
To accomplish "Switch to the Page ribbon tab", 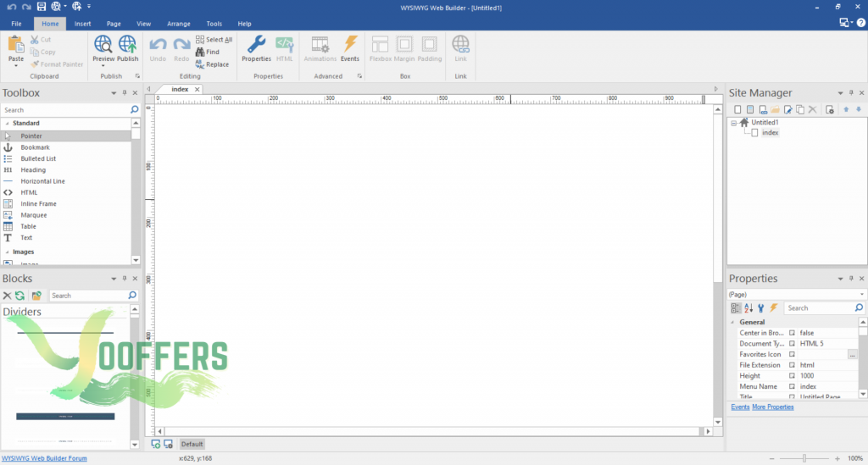I will [114, 24].
